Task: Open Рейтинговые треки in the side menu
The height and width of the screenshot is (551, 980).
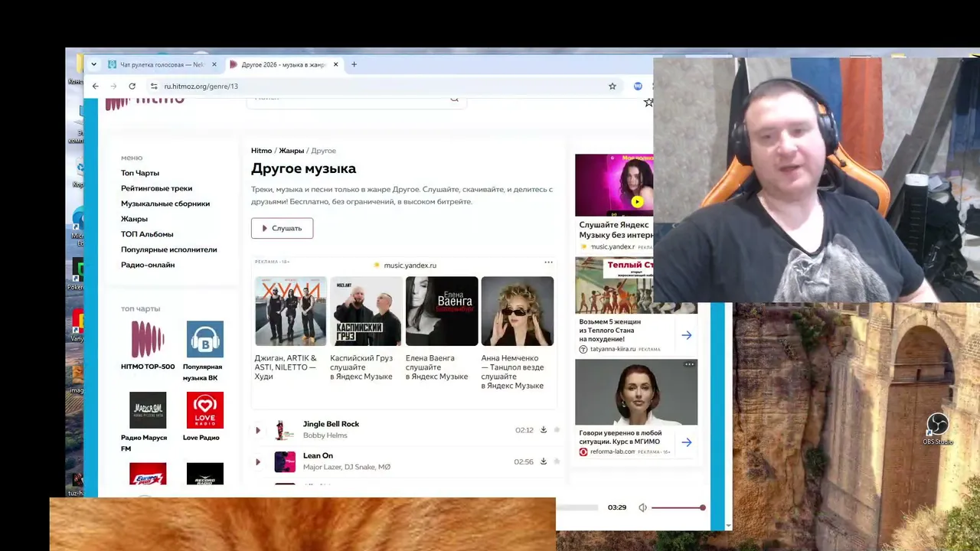Action: coord(156,188)
